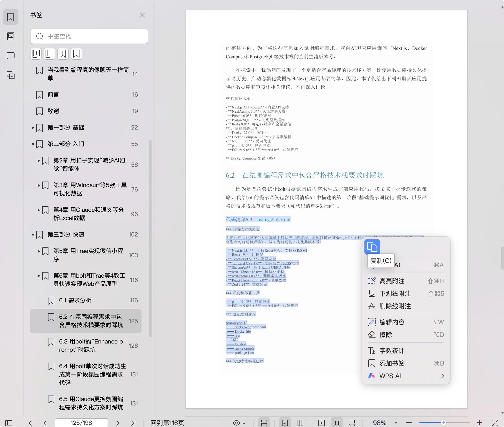Click the zoom slider handle
The width and height of the screenshot is (504, 427).
(x=443, y=423)
